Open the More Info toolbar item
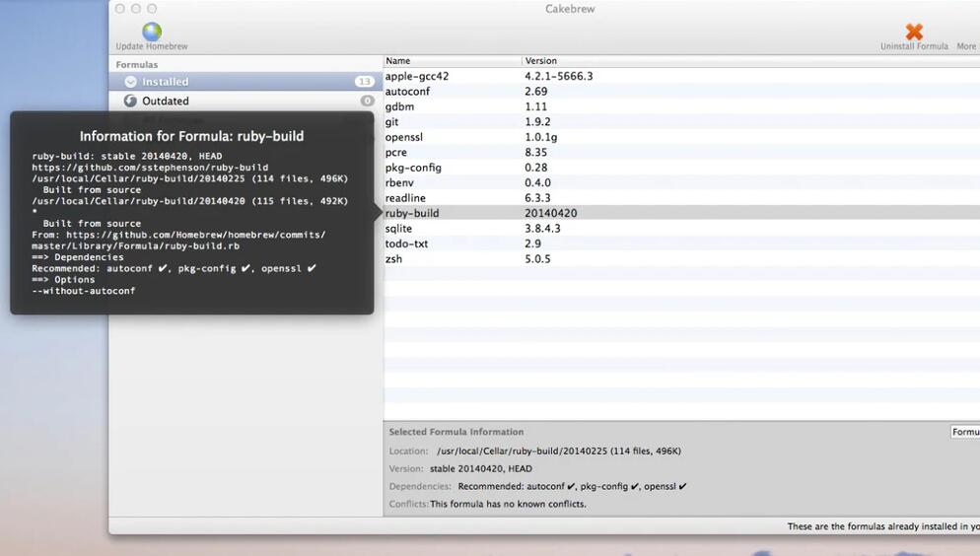 [967, 46]
